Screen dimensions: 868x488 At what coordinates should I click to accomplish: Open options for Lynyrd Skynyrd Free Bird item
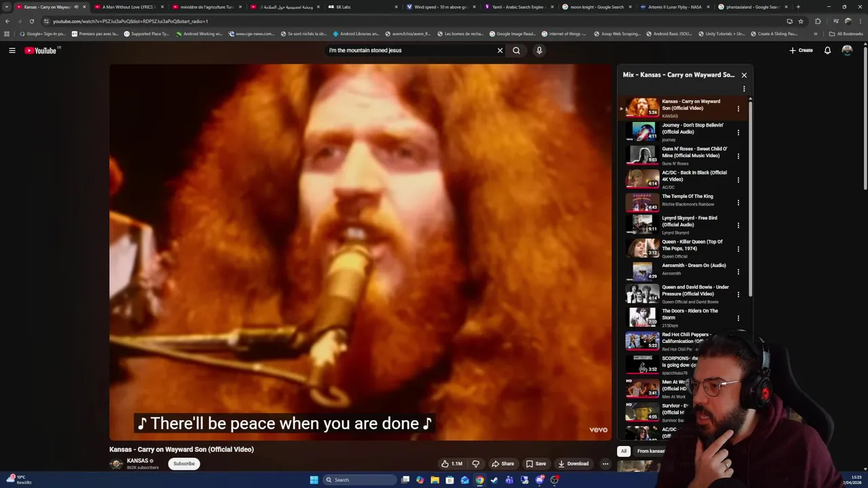pyautogui.click(x=738, y=225)
